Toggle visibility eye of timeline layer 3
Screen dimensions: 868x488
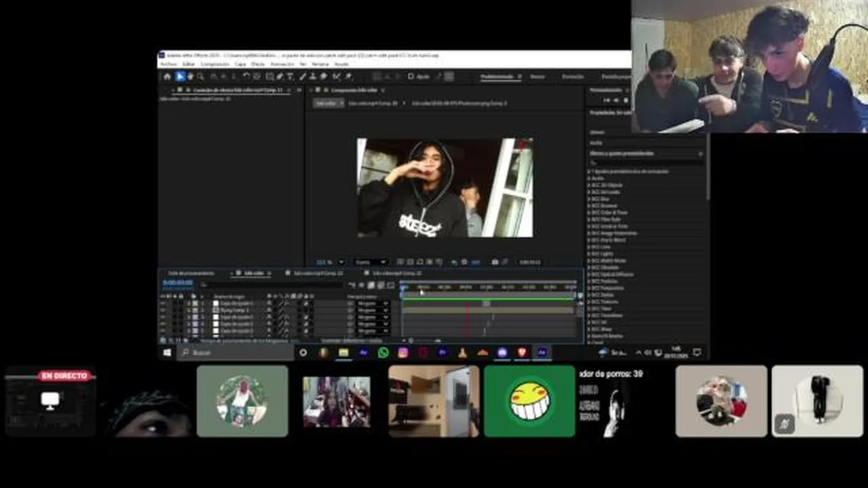[x=162, y=317]
